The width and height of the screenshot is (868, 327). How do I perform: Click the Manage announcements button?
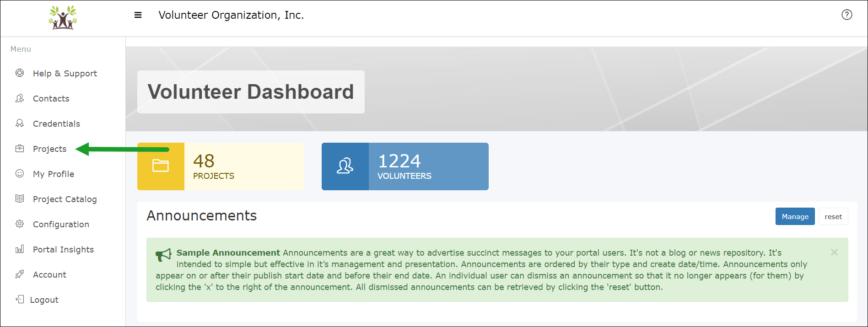coord(795,216)
